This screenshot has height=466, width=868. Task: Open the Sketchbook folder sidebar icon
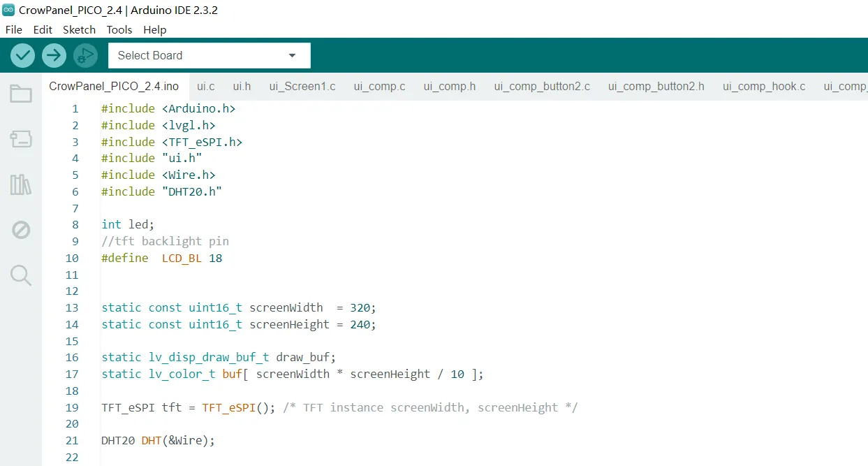[21, 94]
